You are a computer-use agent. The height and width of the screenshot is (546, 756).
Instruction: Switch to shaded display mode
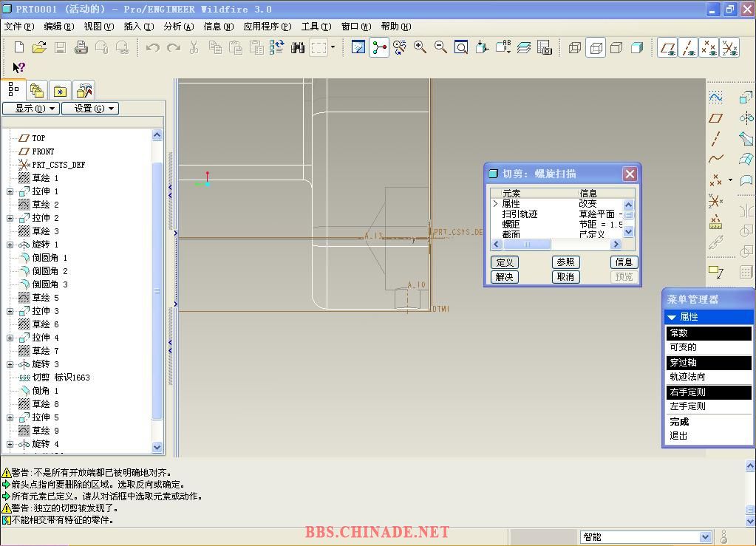coord(637,47)
